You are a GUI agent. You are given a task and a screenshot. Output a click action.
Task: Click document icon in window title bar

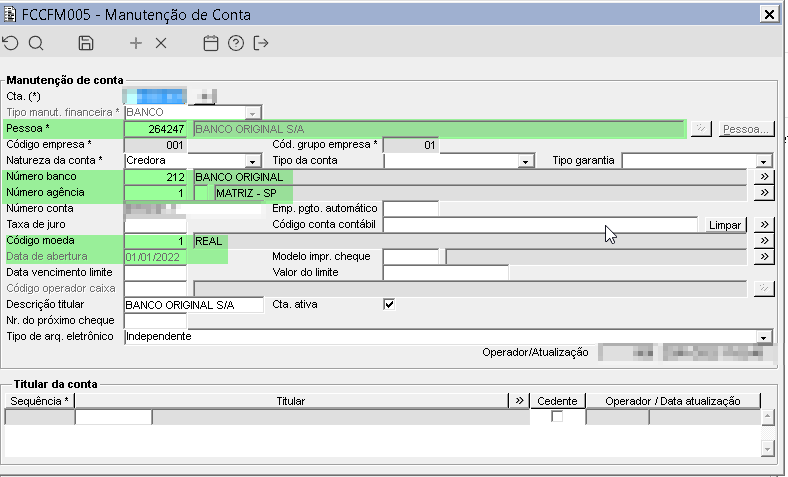click(x=10, y=14)
